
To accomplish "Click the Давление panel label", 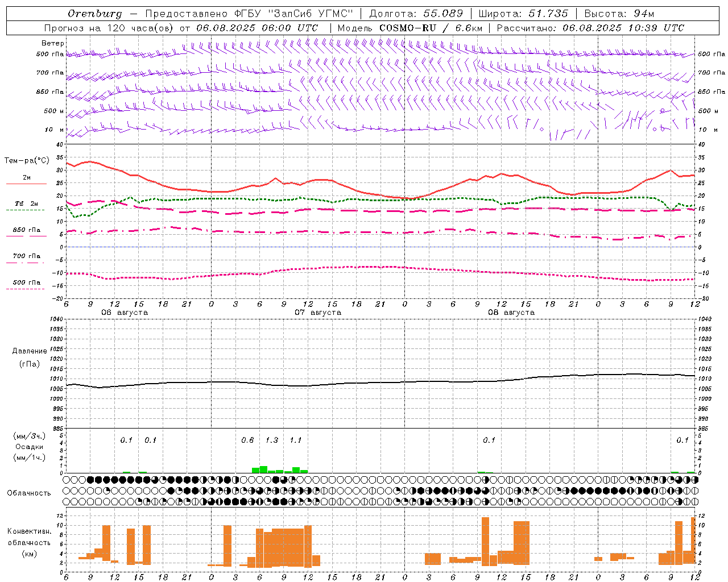I will coord(30,351).
